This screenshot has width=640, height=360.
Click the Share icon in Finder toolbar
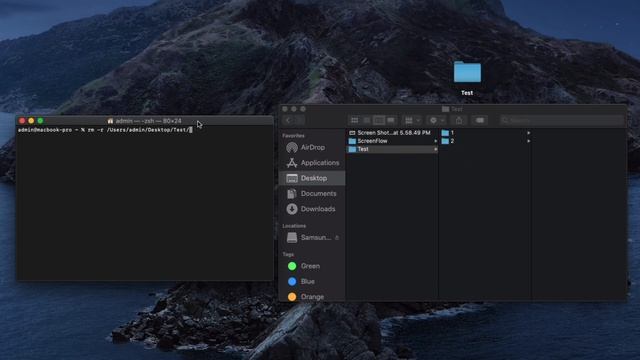click(x=459, y=120)
